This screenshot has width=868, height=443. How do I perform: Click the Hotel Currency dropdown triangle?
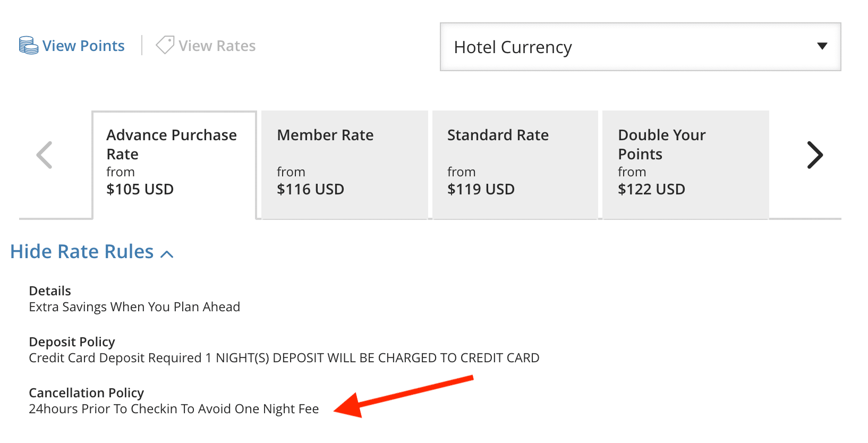822,46
